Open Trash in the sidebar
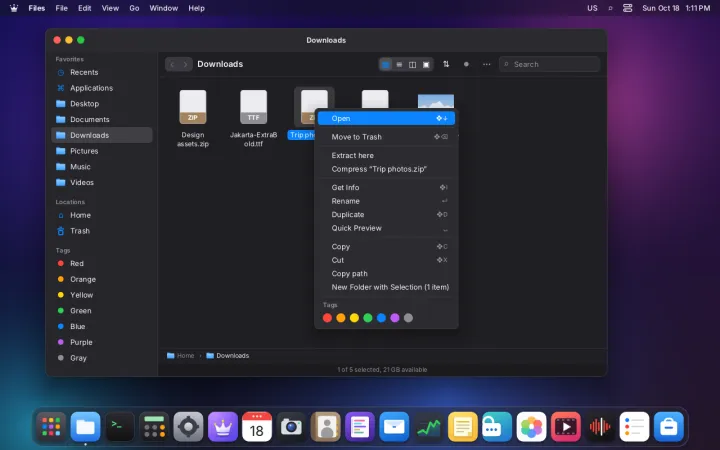This screenshot has width=720, height=450. click(x=102, y=231)
